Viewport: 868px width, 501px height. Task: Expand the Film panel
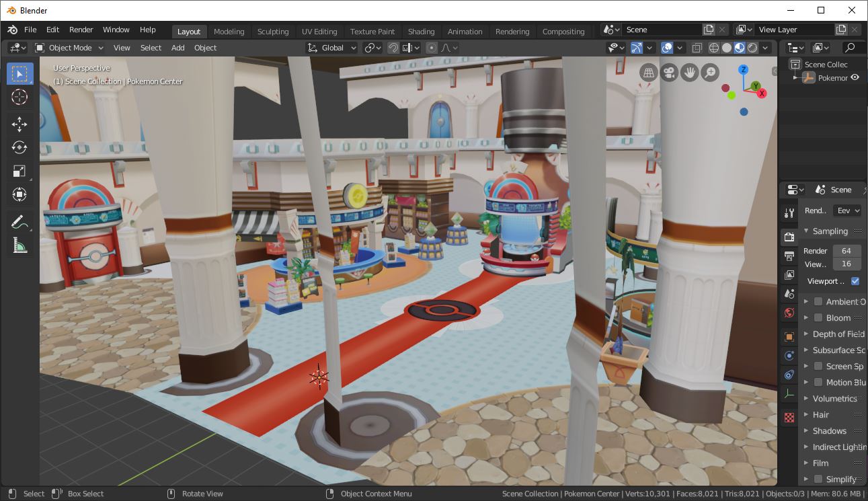806,463
